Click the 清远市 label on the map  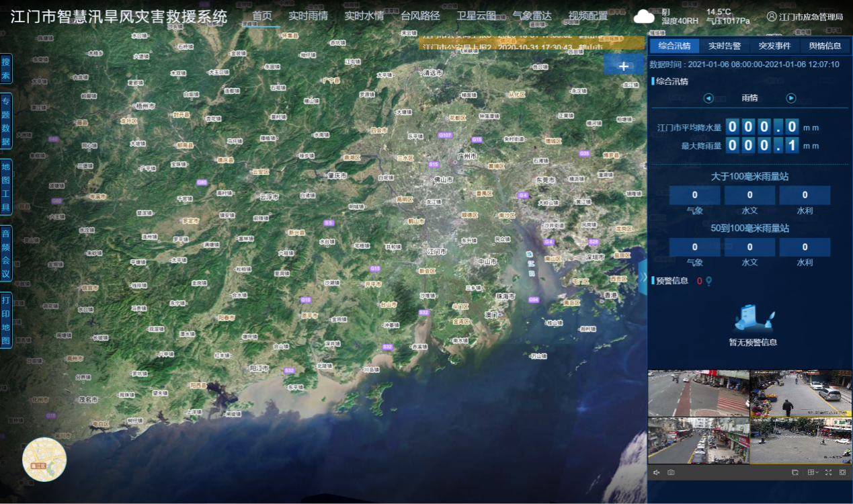(x=434, y=73)
